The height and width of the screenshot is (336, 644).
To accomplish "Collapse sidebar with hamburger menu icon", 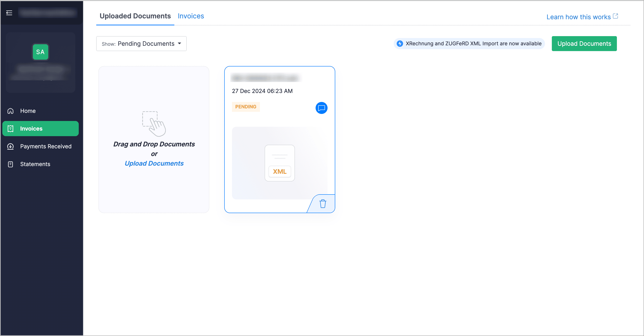I will 9,13.
